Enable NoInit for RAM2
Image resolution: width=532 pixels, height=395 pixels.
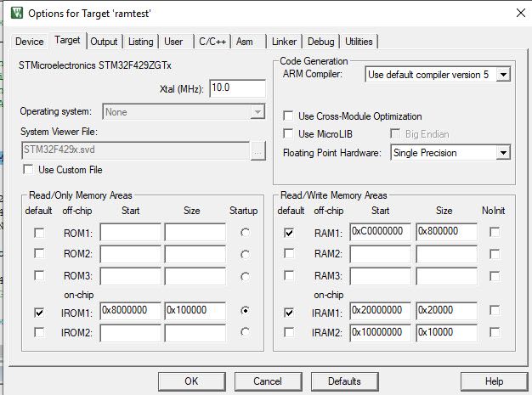point(495,254)
